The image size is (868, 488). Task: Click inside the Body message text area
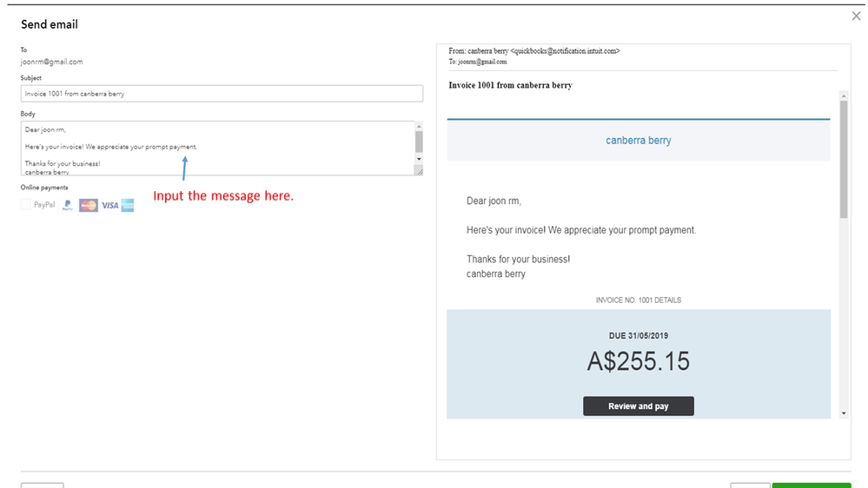[x=217, y=148]
